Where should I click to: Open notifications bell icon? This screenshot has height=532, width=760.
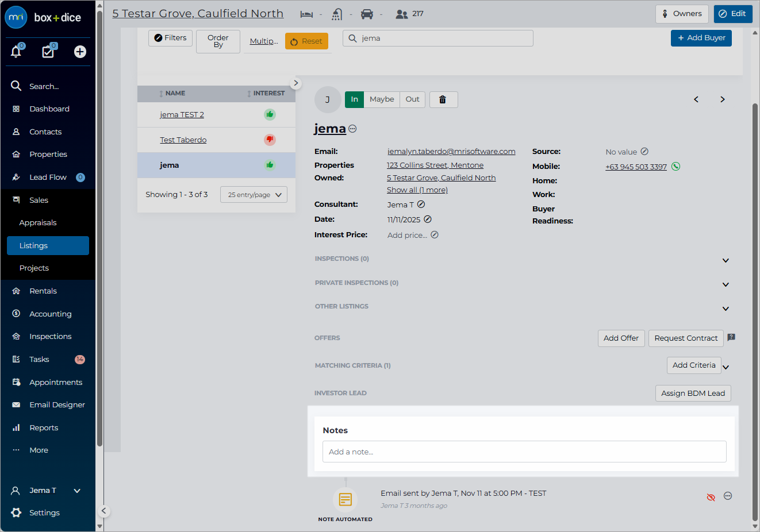click(16, 52)
